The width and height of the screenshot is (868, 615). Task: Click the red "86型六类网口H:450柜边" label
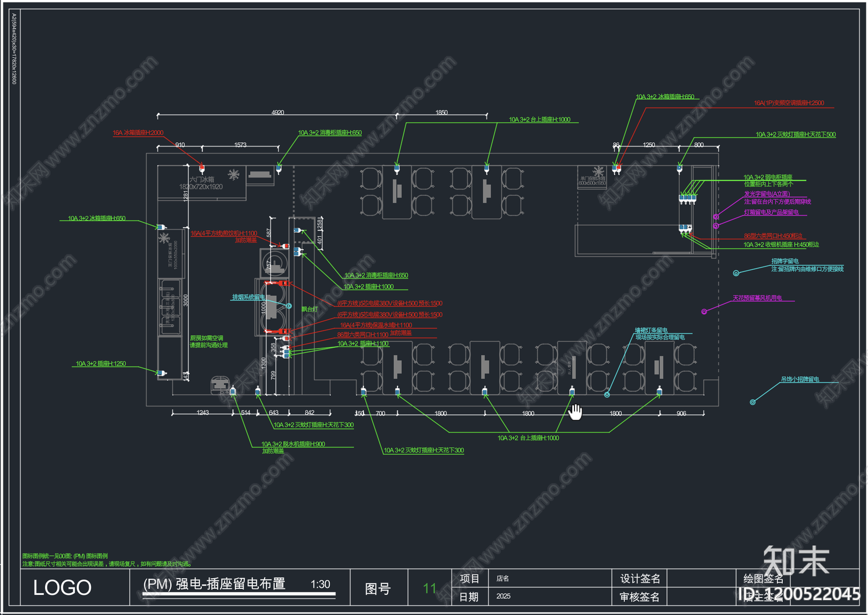[773, 236]
